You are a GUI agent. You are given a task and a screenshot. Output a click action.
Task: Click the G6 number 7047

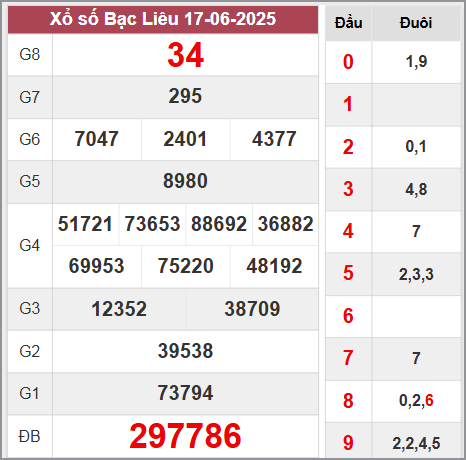pyautogui.click(x=96, y=139)
